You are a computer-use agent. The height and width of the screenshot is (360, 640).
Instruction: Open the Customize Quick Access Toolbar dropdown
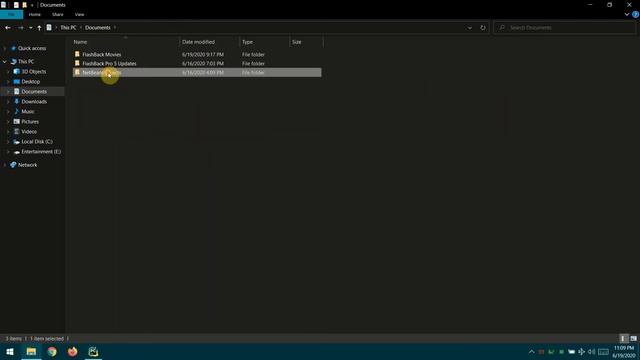32,5
